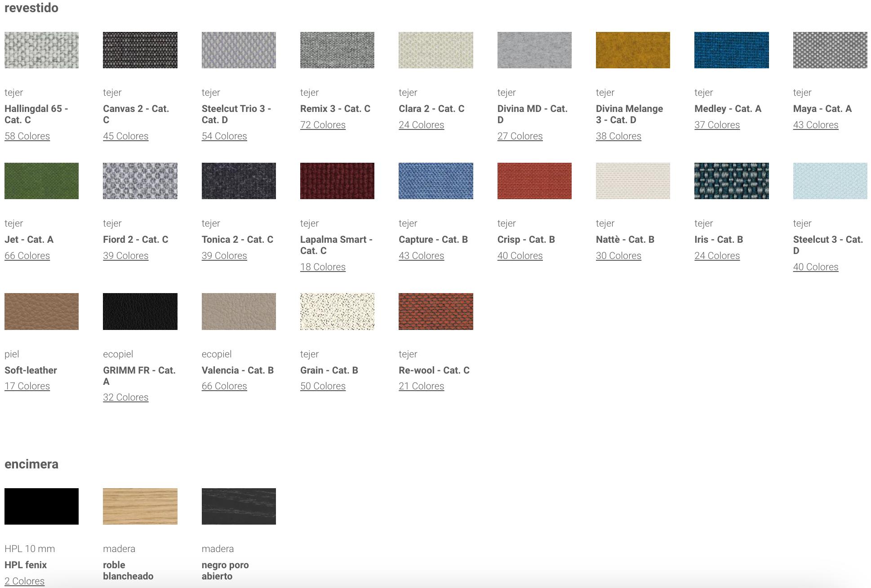This screenshot has height=588, width=871.
Task: Select the speckled Grain fabric swatch
Action: coord(337,311)
